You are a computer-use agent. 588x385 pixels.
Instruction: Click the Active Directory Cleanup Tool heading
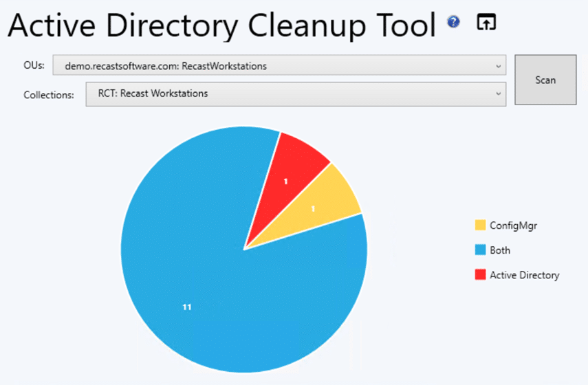tap(221, 26)
